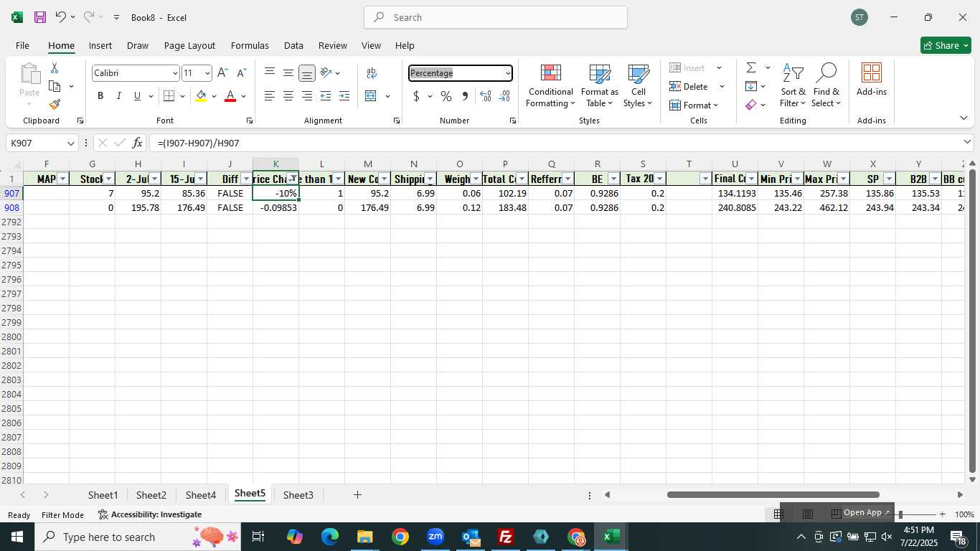Save the workbook with the floppy disk icon
The image size is (980, 551).
40,17
